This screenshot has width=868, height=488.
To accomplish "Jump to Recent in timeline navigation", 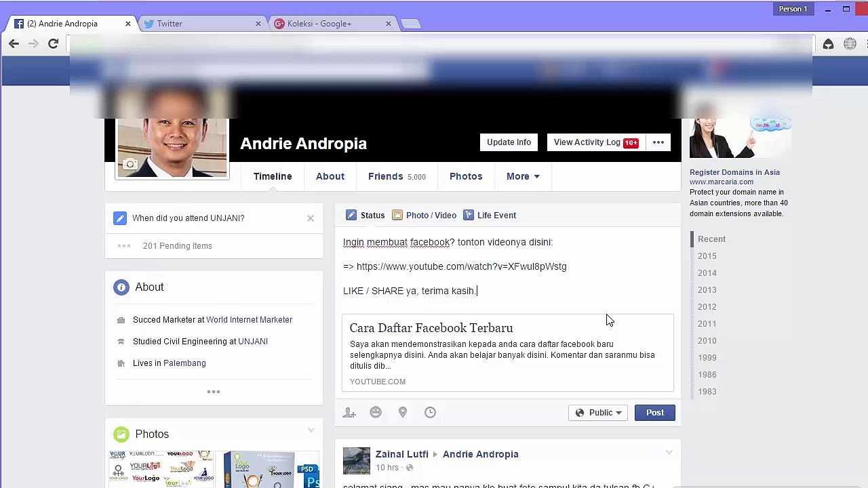I will pos(711,239).
